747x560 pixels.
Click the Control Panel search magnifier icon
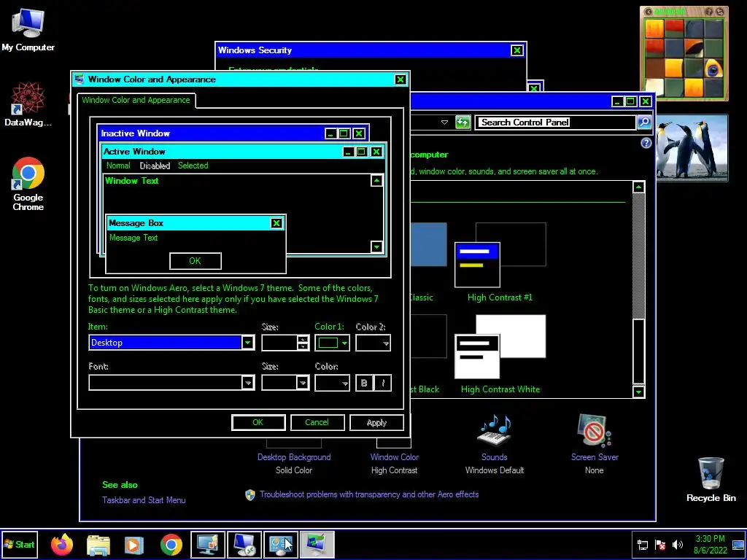click(x=644, y=122)
